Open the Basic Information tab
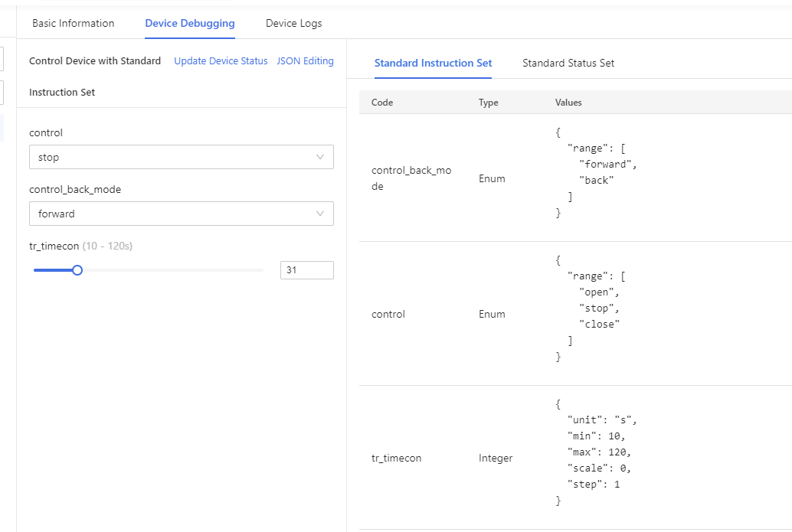 tap(73, 23)
